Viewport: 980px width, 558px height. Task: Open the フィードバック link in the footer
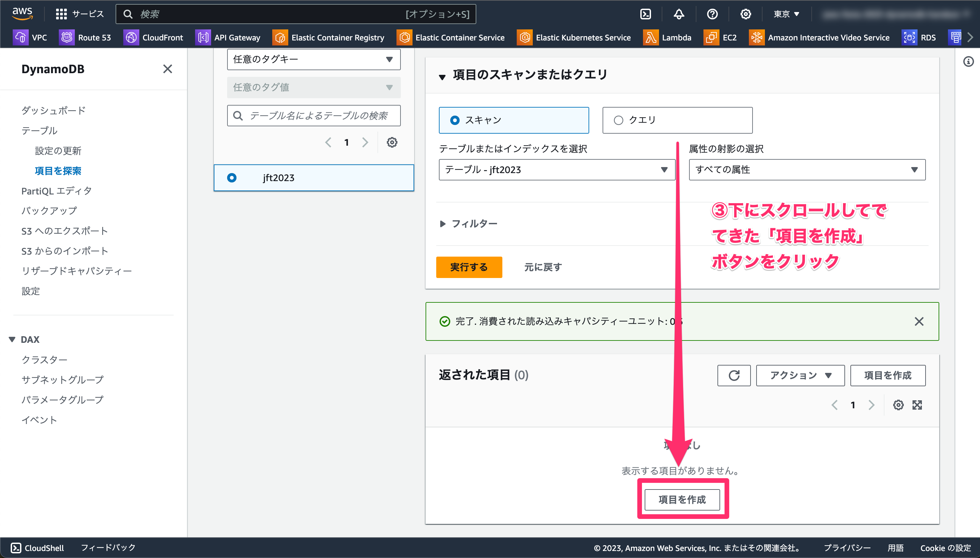(x=108, y=548)
